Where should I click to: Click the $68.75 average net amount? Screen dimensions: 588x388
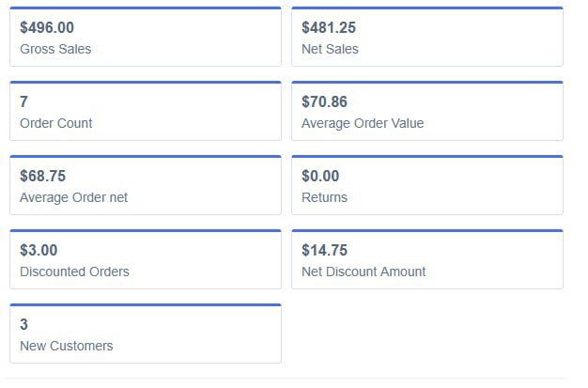[42, 177]
